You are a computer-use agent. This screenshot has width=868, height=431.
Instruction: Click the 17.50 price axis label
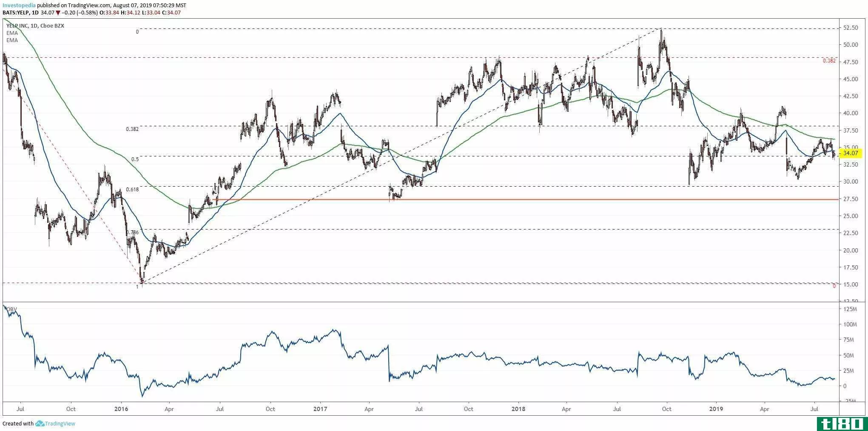850,267
